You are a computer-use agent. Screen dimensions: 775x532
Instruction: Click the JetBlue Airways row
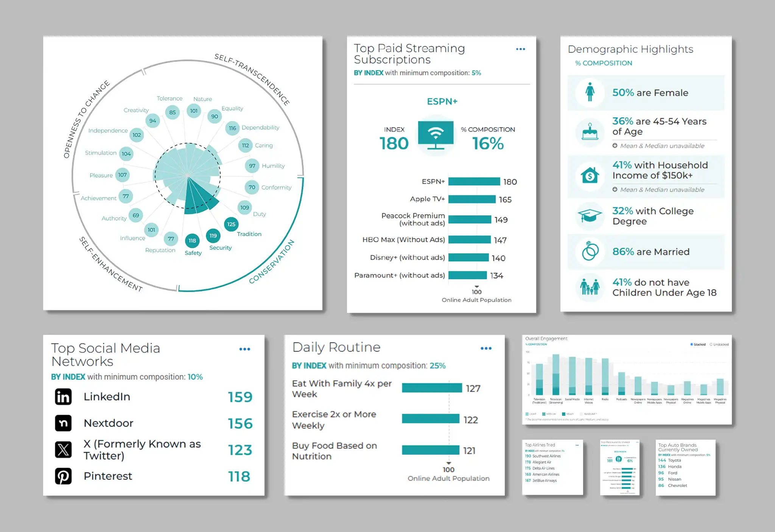[x=541, y=481]
